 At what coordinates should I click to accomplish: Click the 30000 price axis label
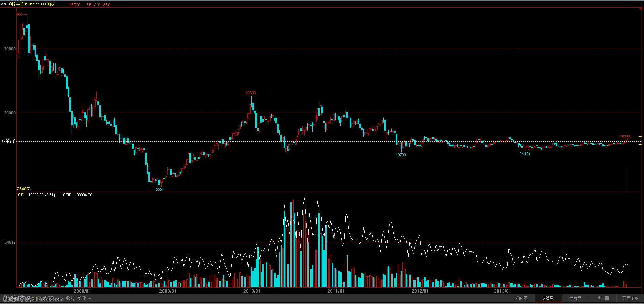tap(10, 49)
